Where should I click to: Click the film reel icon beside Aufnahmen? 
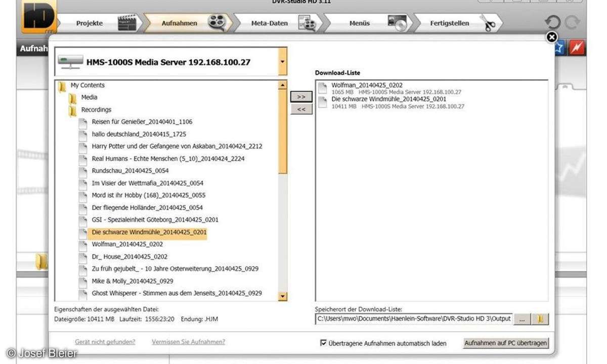[x=216, y=23]
